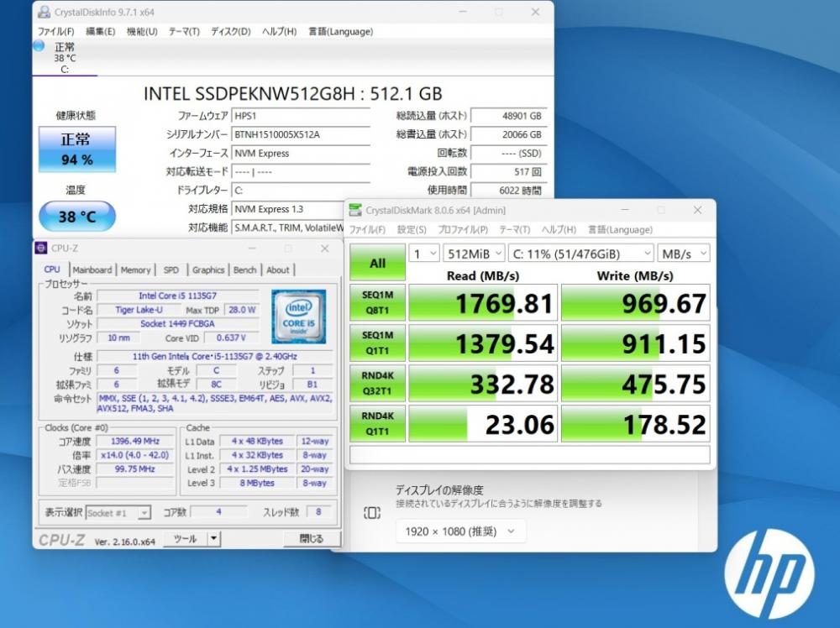Open ヘルプ(H) menu in CrystalDiskInfo
This screenshot has width=840, height=628.
279,32
